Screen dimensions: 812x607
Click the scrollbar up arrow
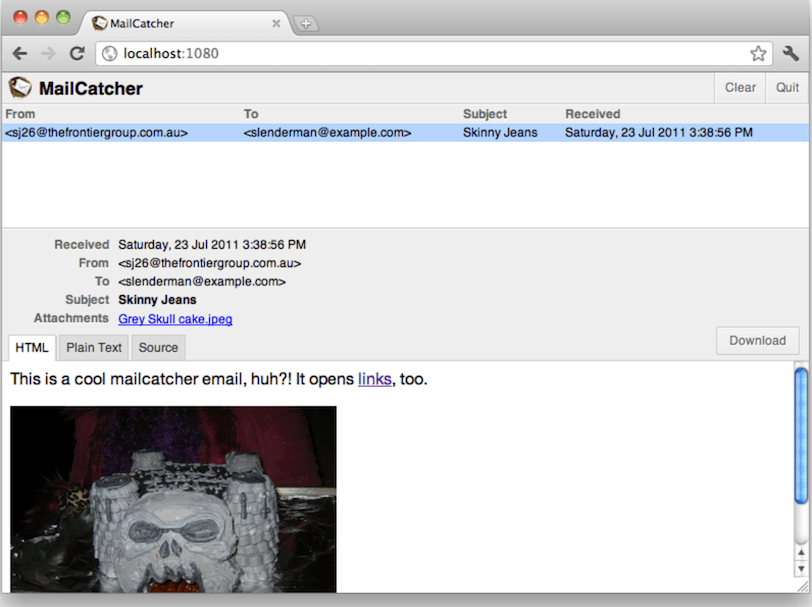pyautogui.click(x=801, y=552)
